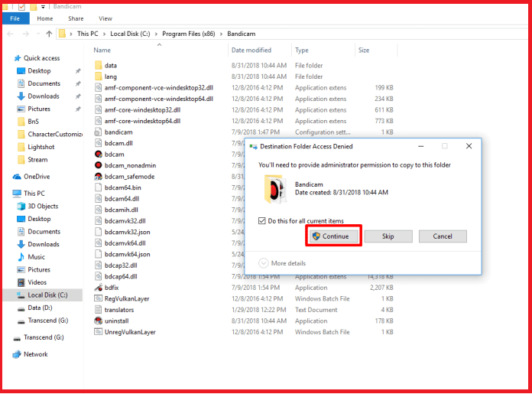The image size is (532, 394).
Task: Open 3D Objects in sidebar
Action: [43, 206]
